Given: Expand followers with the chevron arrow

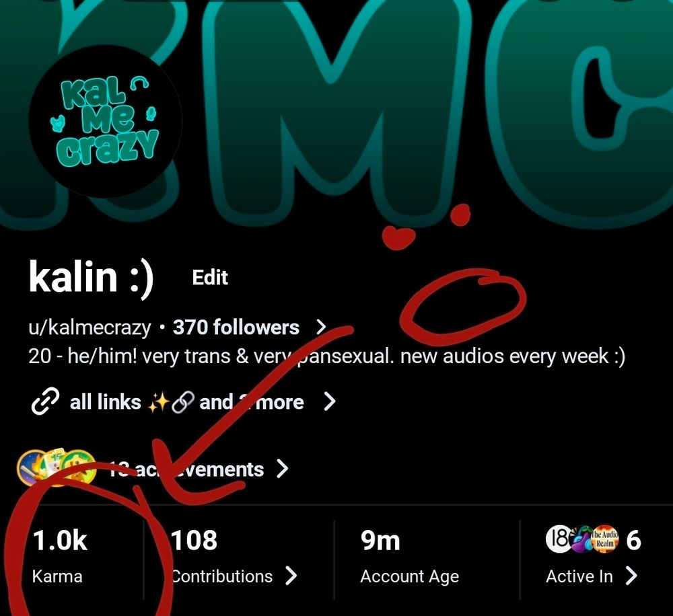Looking at the screenshot, I should pyautogui.click(x=321, y=328).
